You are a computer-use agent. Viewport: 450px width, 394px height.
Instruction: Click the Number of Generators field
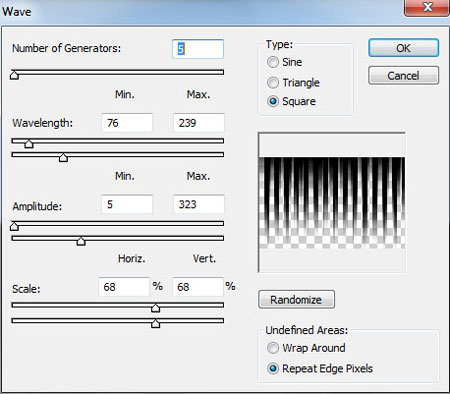[198, 49]
